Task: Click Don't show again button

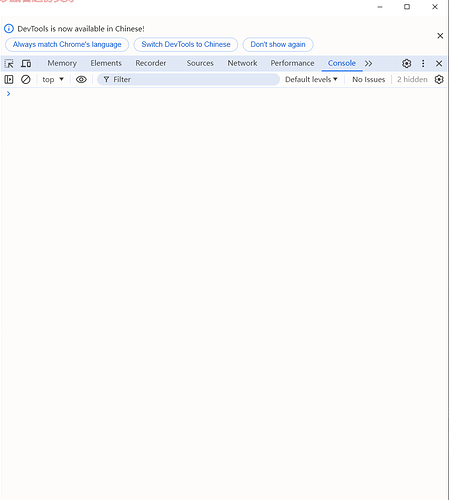Action: click(x=278, y=44)
